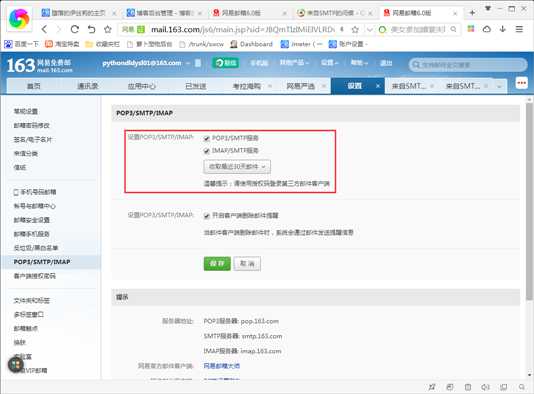
Task: Open the address bar dropdown chevron
Action: click(370, 30)
